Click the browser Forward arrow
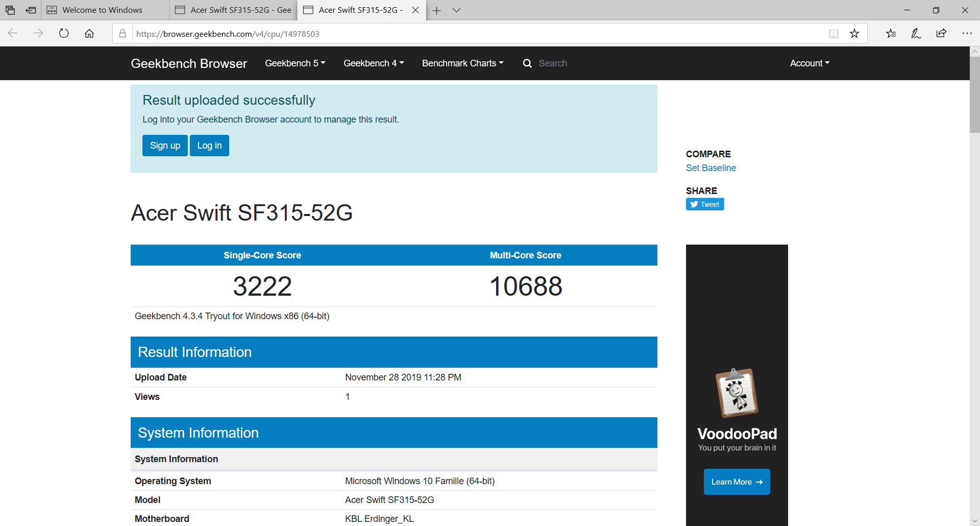The width and height of the screenshot is (980, 526). pyautogui.click(x=38, y=34)
